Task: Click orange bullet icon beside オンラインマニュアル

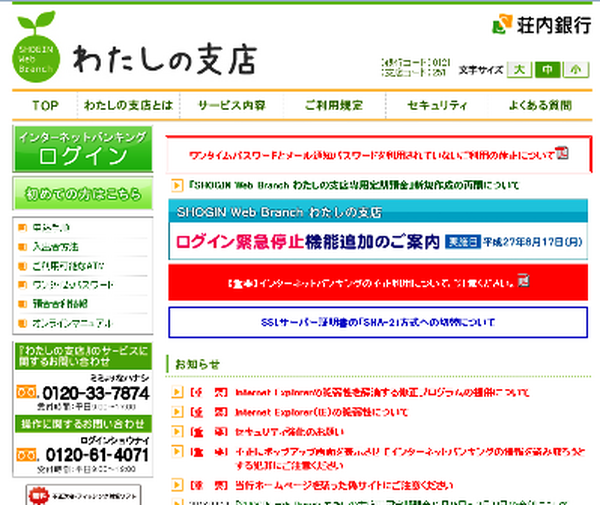Action: pyautogui.click(x=22, y=323)
